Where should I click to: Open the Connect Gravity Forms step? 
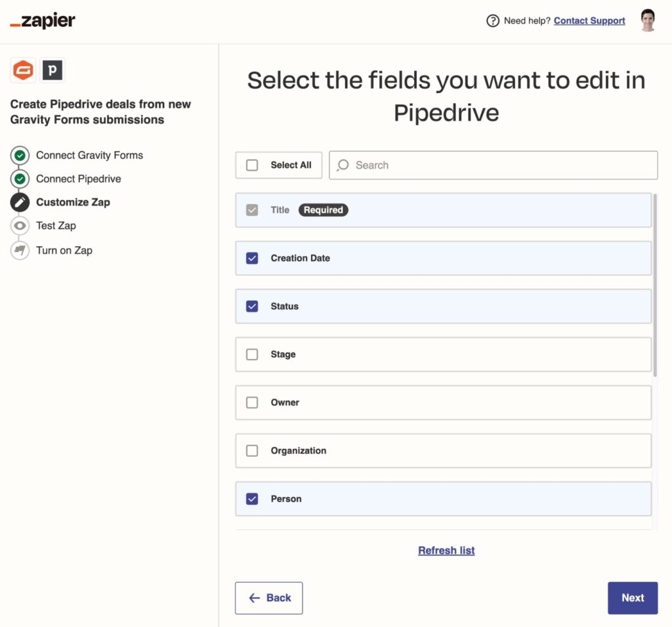[x=89, y=155]
